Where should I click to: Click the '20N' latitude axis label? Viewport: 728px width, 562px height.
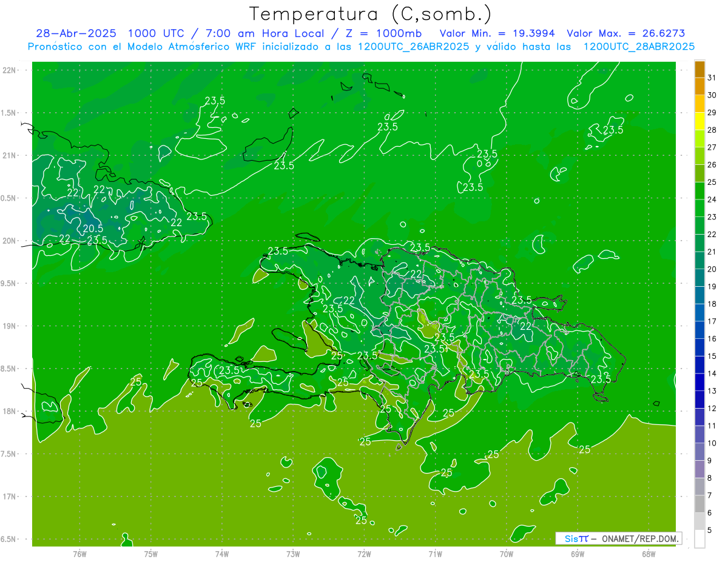(10, 241)
